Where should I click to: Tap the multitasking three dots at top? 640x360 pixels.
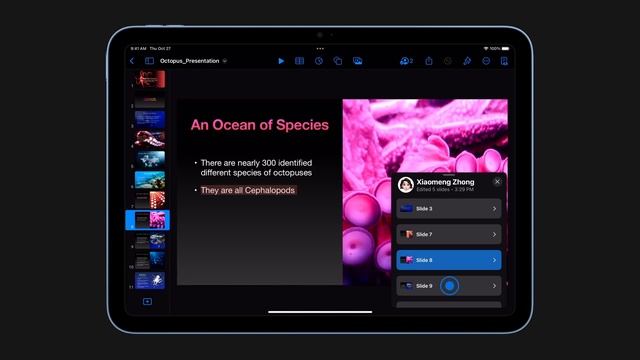320,49
